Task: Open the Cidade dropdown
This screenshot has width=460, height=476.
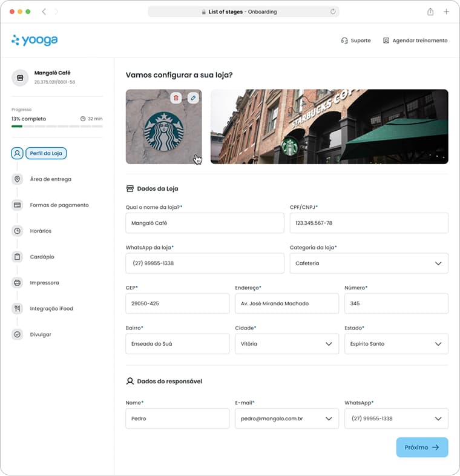Action: 329,344
